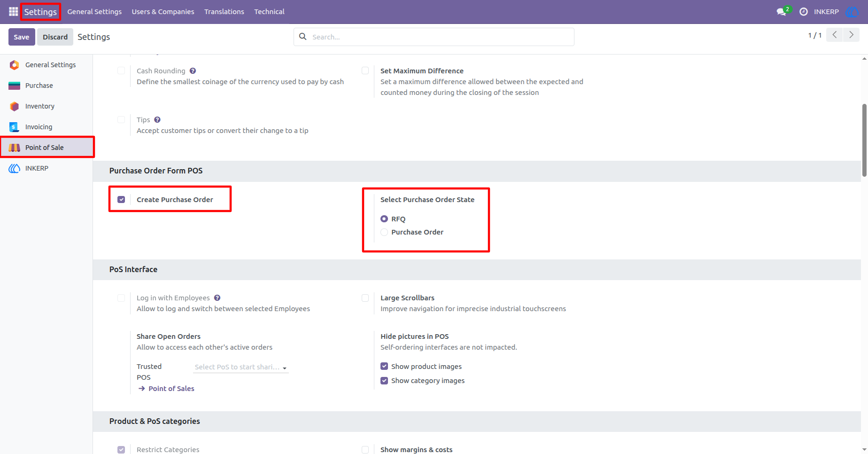Follow the Point of Sales link

(x=166, y=389)
